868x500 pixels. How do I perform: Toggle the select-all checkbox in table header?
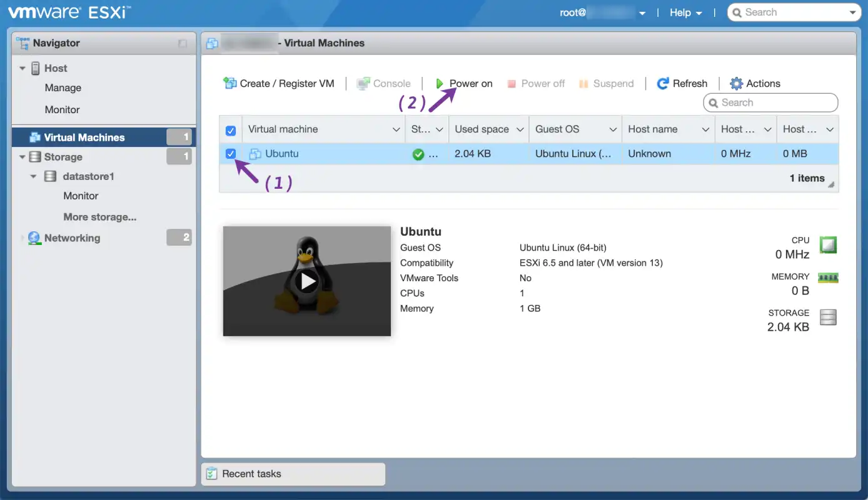click(231, 131)
